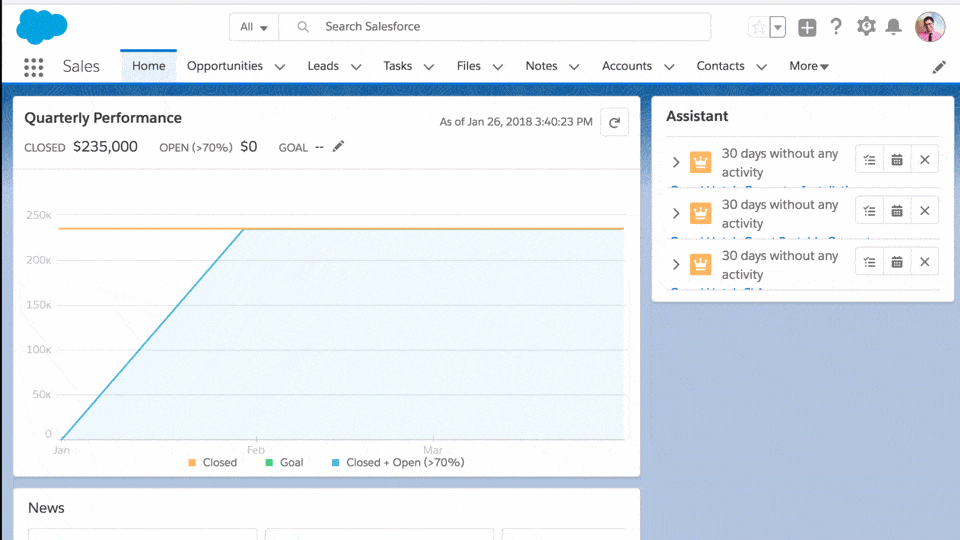Viewport: 960px width, 540px height.
Task: Open the Help question mark icon
Action: pyautogui.click(x=836, y=27)
